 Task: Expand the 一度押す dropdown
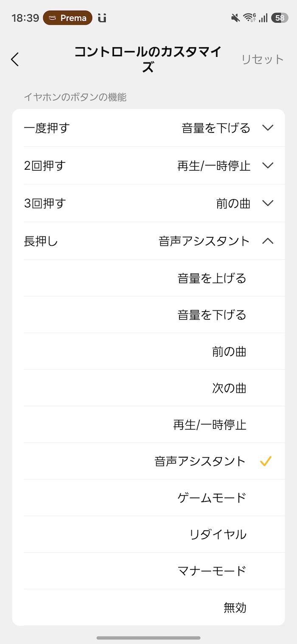click(x=268, y=128)
